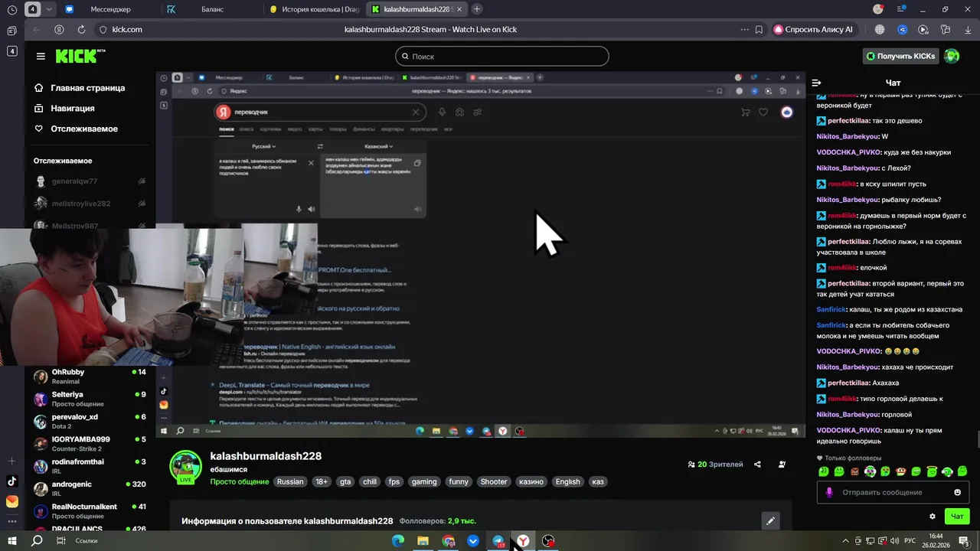Click the translate globe icon in toolbar
The image size is (980, 551).
880,29
